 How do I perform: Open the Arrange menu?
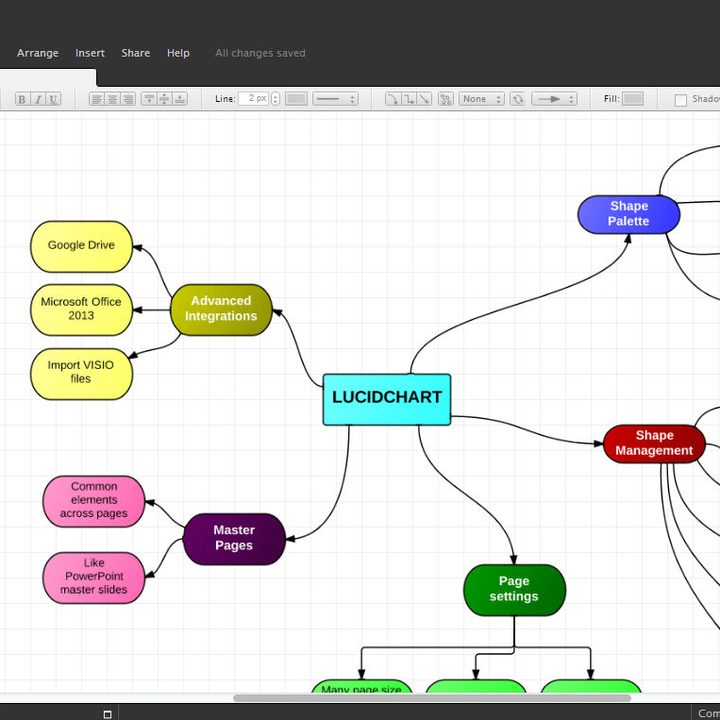tap(38, 53)
